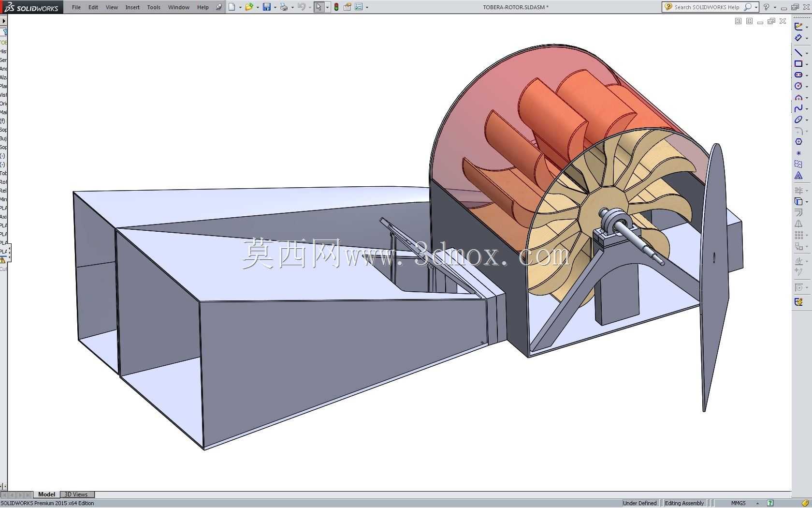Click the Editing Assembly status text
This screenshot has width=812, height=508.
[x=684, y=503]
